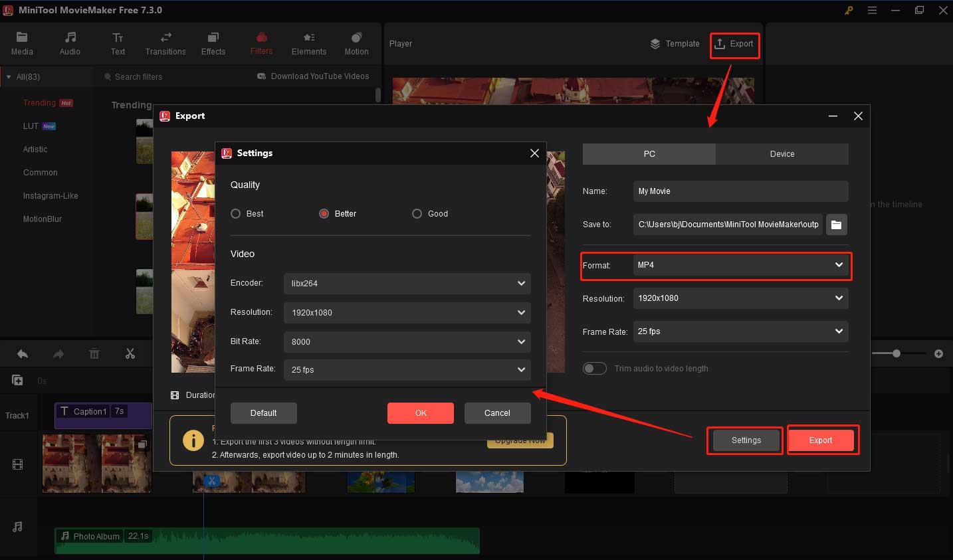Click the audio track music note icon

pos(17,527)
